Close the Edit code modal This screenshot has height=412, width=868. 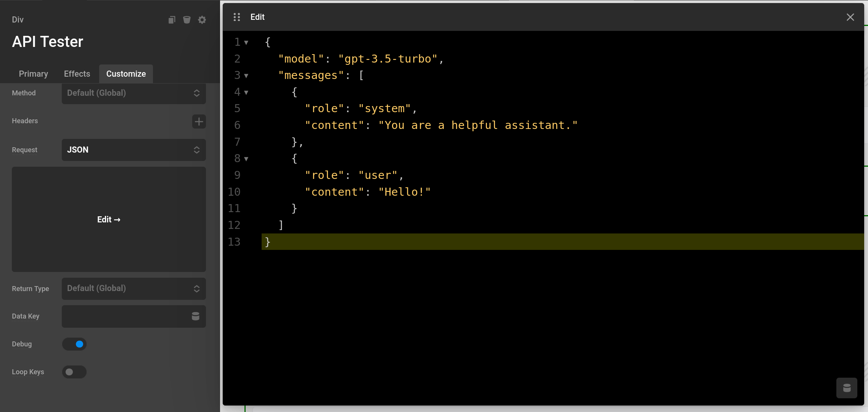[850, 17]
